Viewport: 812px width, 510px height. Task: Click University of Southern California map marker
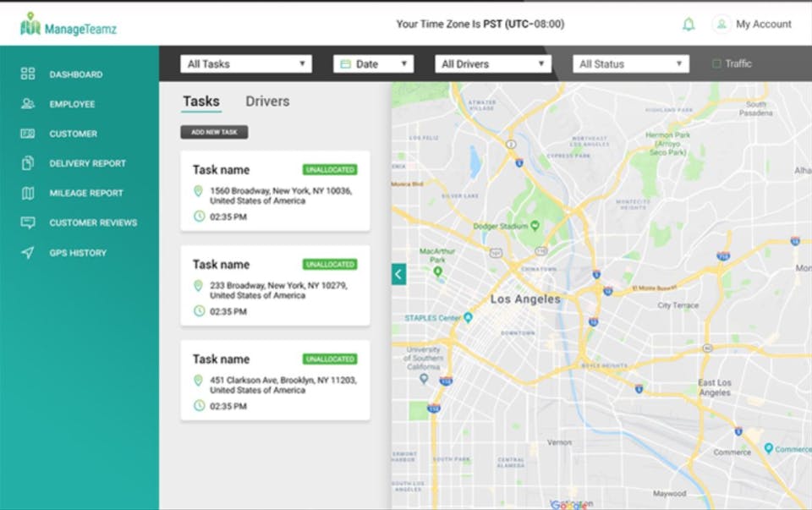424,379
